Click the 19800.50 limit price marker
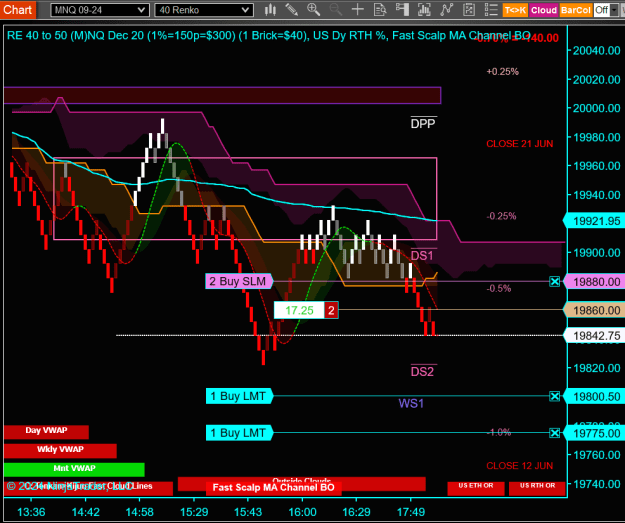Screen dimensions: 625x523 [594, 397]
